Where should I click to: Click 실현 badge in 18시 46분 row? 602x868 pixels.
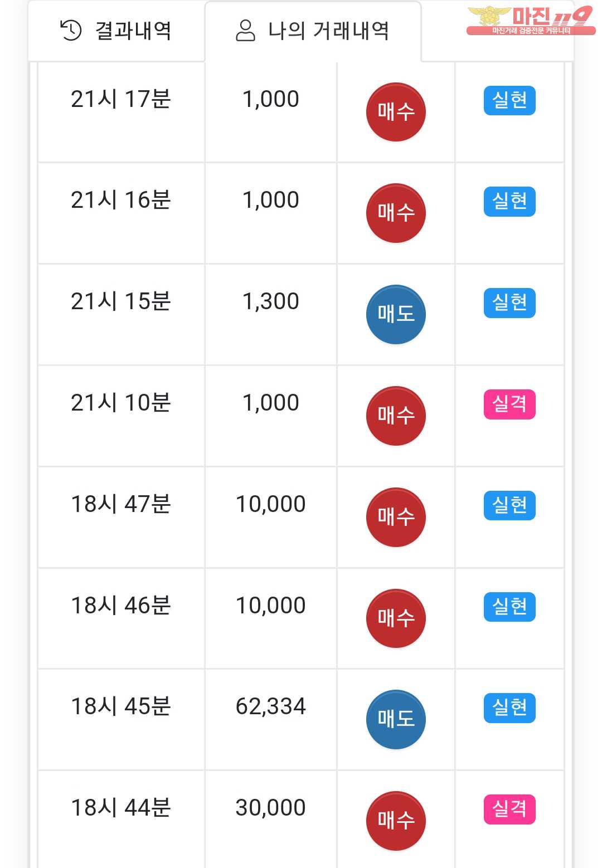[x=509, y=607]
